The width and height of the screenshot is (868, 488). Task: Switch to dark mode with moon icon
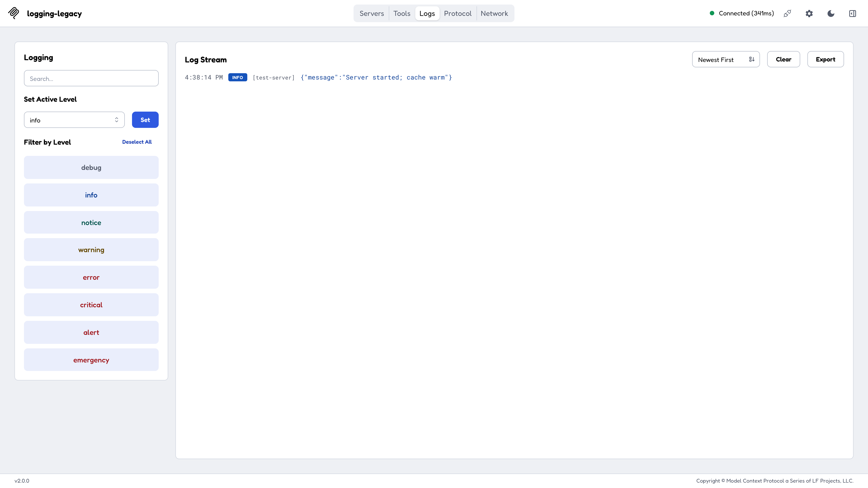point(831,14)
